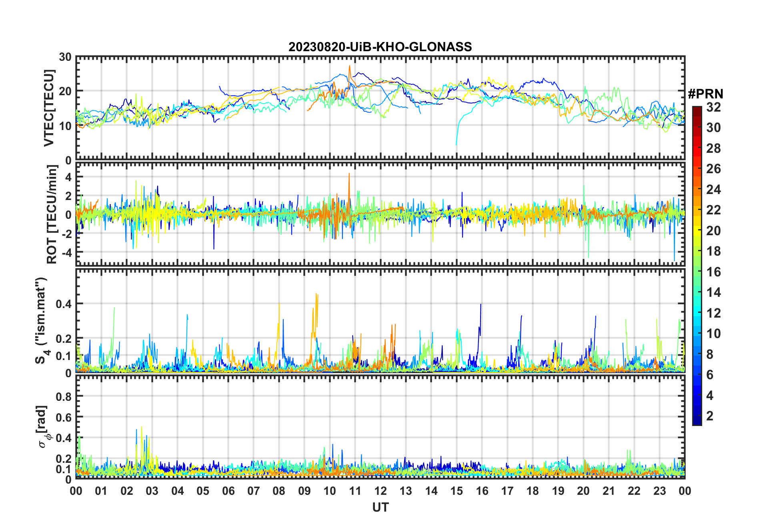Click the sigma phi [rad] axis label
This screenshot has width=761, height=532.
(44, 427)
